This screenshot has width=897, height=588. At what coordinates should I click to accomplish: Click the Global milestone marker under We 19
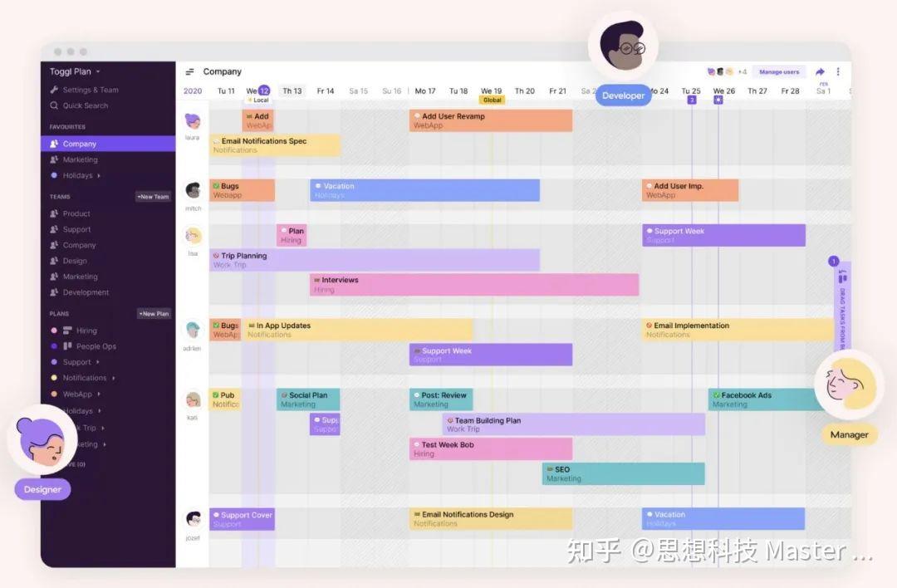493,99
